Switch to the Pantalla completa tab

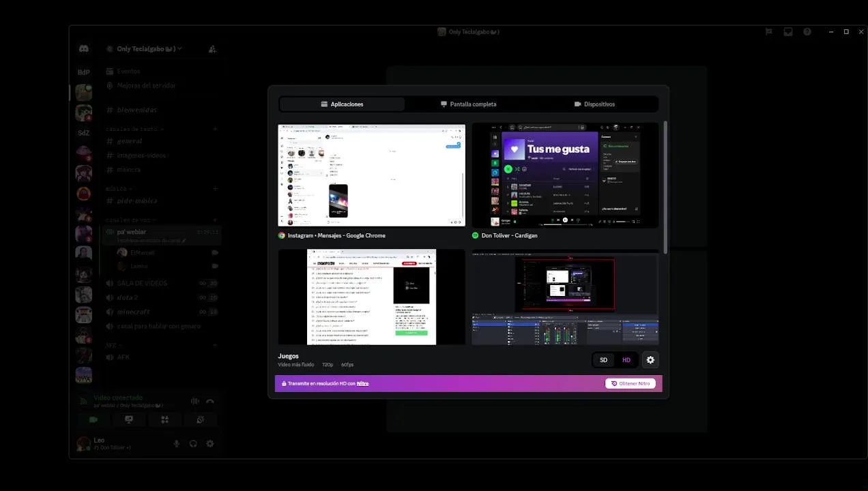[468, 104]
